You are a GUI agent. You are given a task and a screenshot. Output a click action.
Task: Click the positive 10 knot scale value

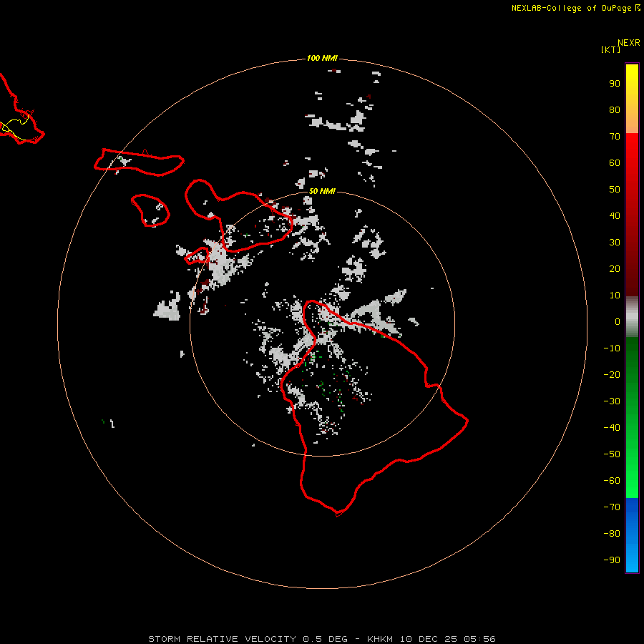(615, 296)
